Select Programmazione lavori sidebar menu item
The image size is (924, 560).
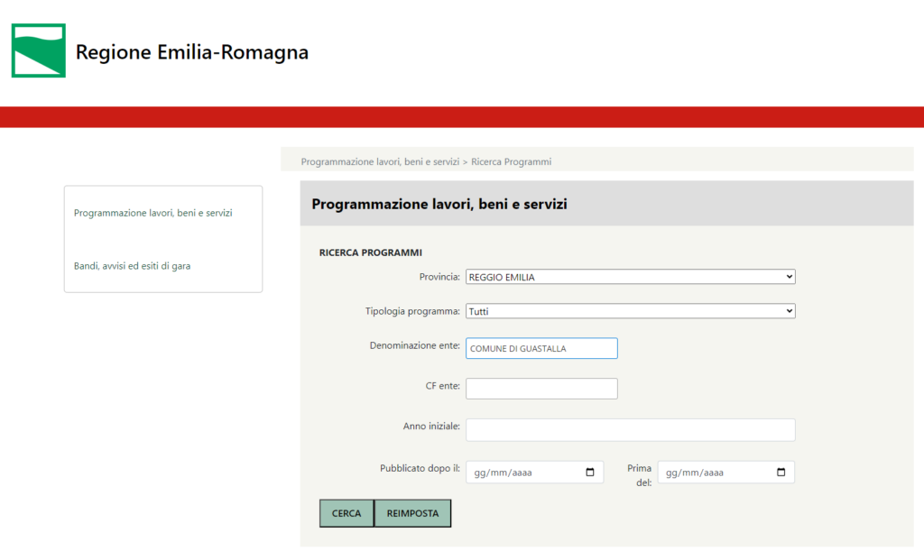pyautogui.click(x=153, y=214)
